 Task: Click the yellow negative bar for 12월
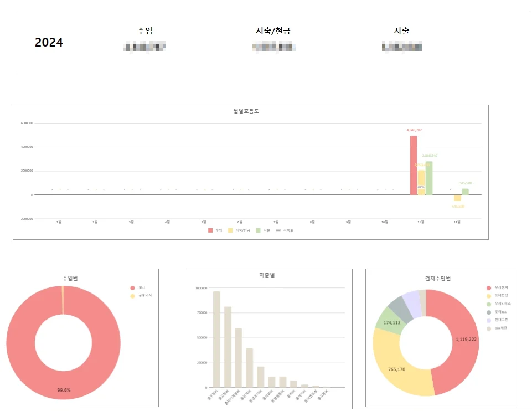tap(457, 198)
